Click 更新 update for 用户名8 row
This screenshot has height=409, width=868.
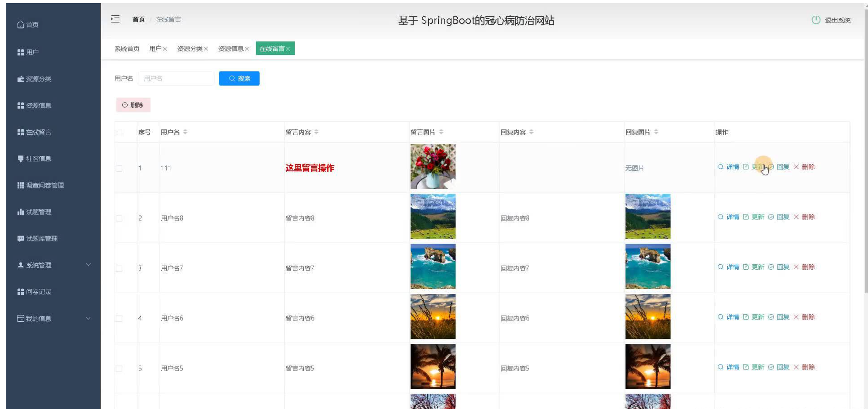[753, 217]
